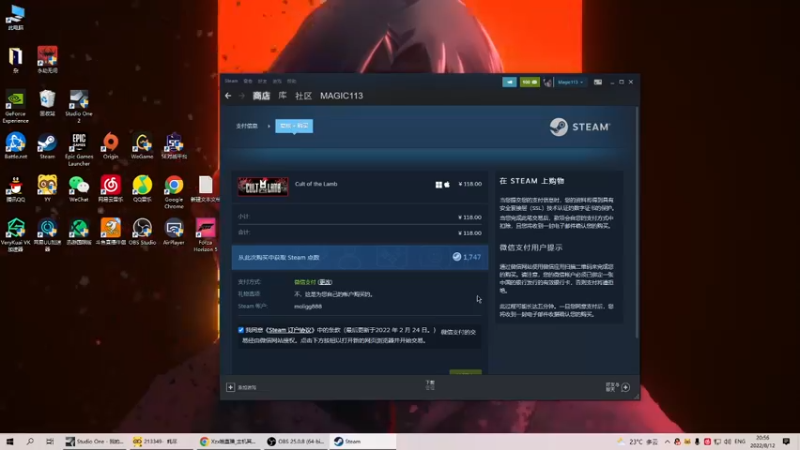Viewport: 800px width, 450px height.
Task: Open Epic Games Launcher desktop shortcut
Action: point(79,149)
